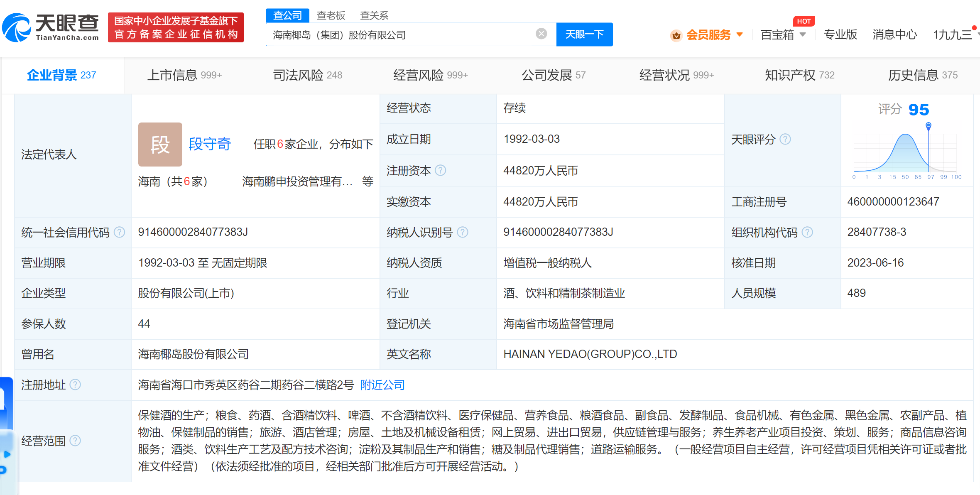Click registration authority 海南省市场监督管理局
Viewport: 980px width, 495px height.
coord(559,324)
